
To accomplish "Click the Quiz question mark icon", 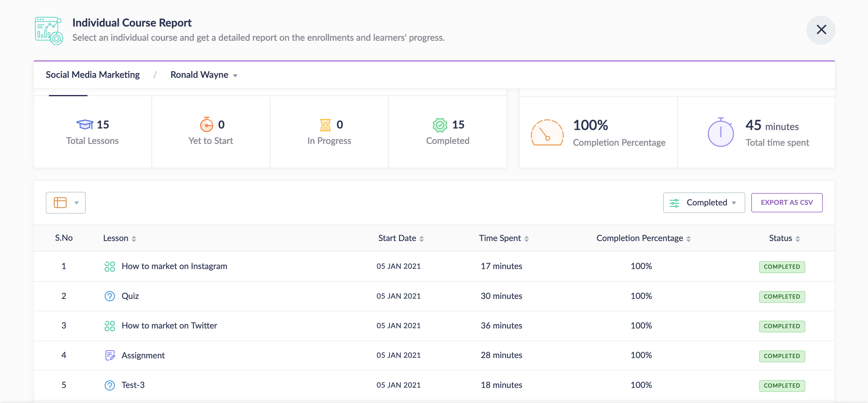I will (x=110, y=296).
